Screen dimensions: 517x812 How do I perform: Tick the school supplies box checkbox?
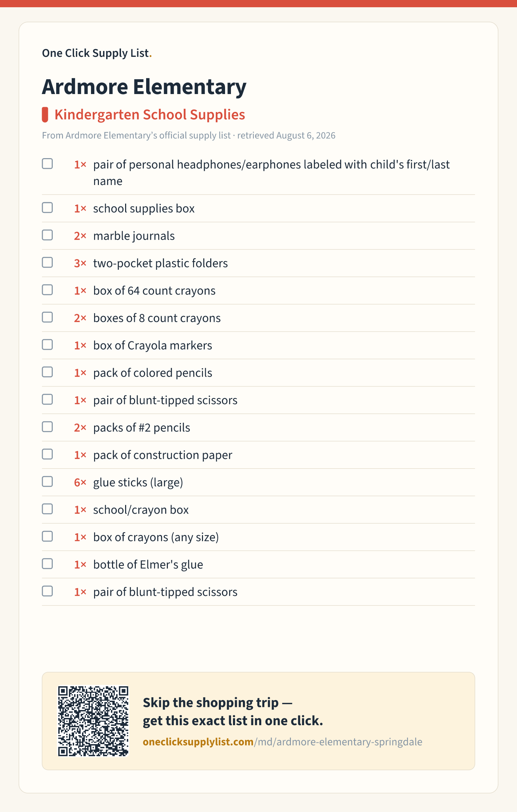click(x=47, y=208)
